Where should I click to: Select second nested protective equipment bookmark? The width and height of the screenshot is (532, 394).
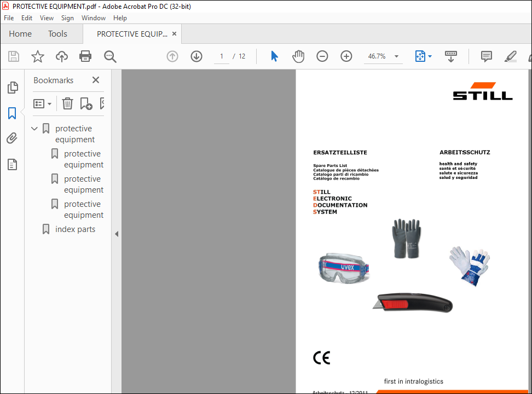point(83,184)
